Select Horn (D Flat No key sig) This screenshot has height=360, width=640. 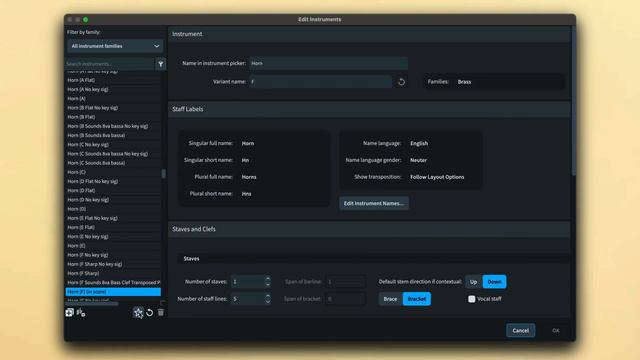(113, 181)
